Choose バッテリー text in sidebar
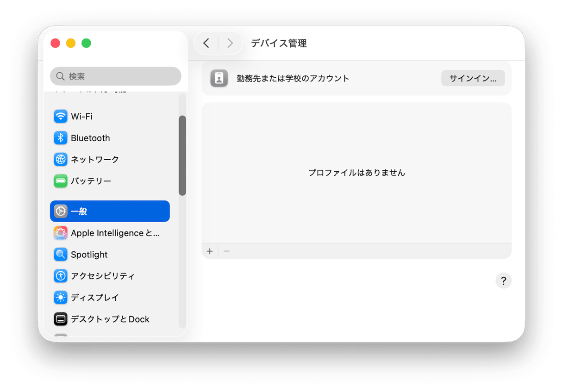This screenshot has width=563, height=392. click(91, 181)
